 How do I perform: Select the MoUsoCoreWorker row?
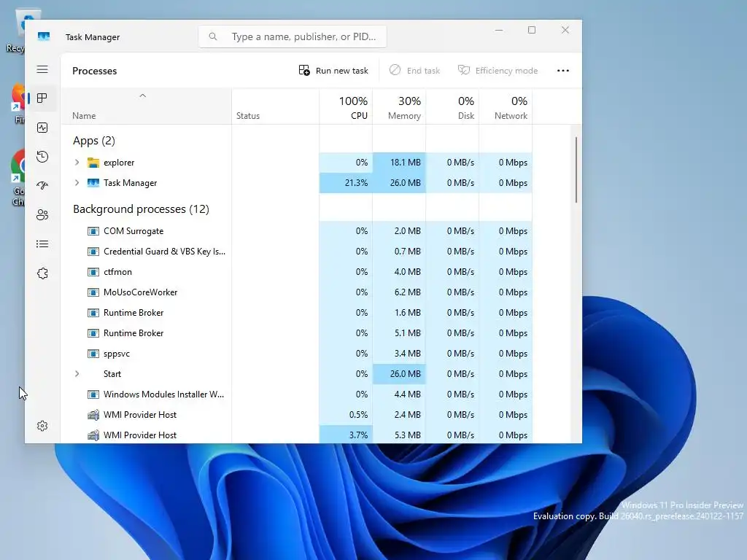coord(297,292)
